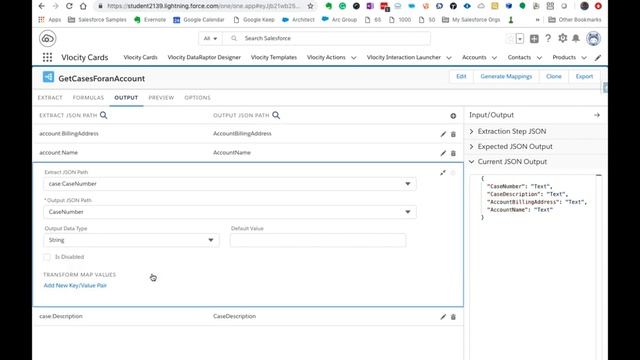The width and height of the screenshot is (640, 360).
Task: Open the user avatar profile menu
Action: pyautogui.click(x=593, y=38)
